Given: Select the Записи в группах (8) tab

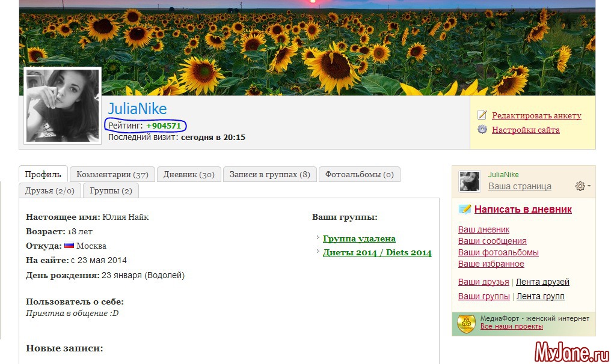Looking at the screenshot, I should pyautogui.click(x=269, y=175).
